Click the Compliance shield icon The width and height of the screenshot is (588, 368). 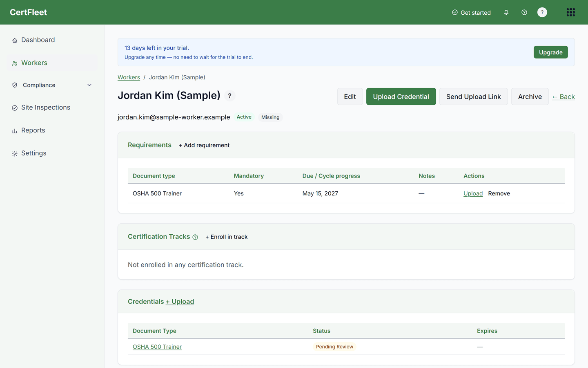tap(15, 85)
